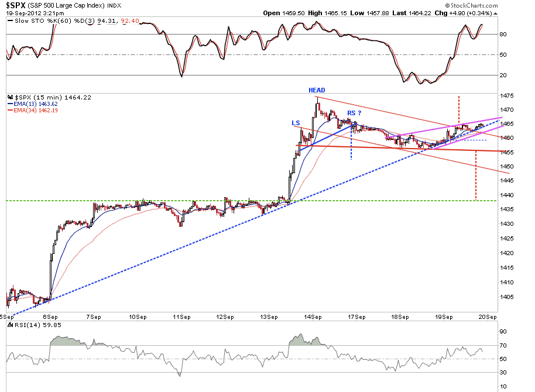Click the 30 level on RSI axis
Viewport: 535px width, 392px height.
pos(503,373)
